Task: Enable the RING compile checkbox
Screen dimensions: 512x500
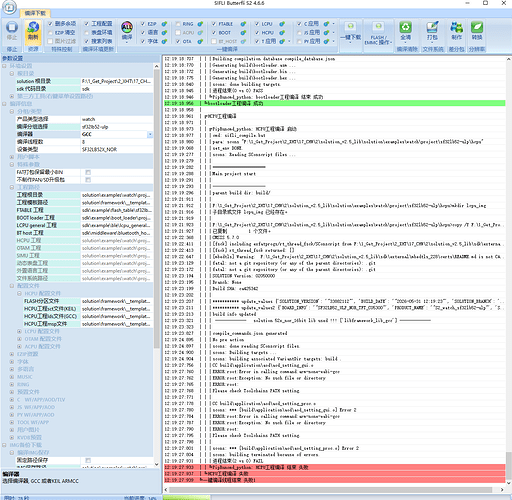Action: click(x=178, y=24)
